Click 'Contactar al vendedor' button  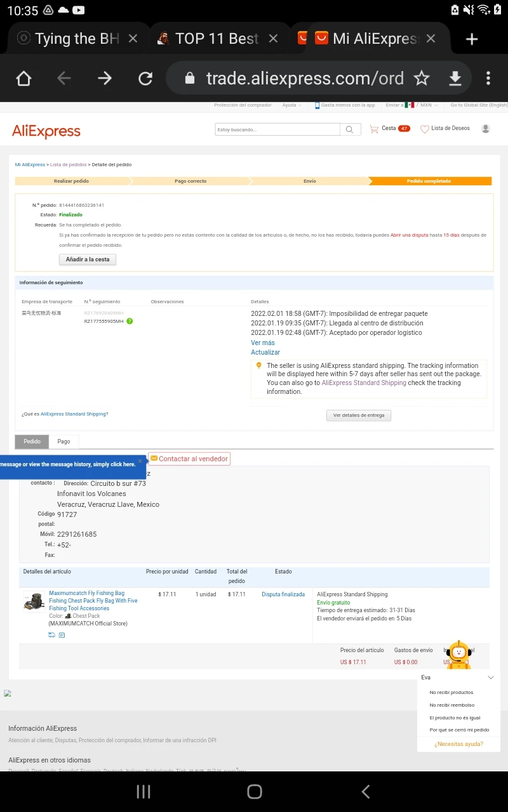point(189,459)
